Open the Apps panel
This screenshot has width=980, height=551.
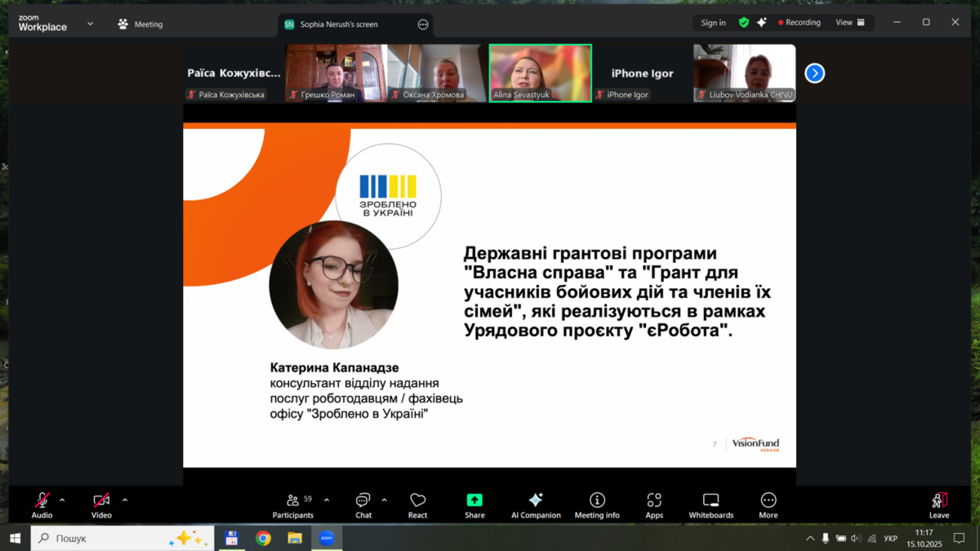coord(654,505)
